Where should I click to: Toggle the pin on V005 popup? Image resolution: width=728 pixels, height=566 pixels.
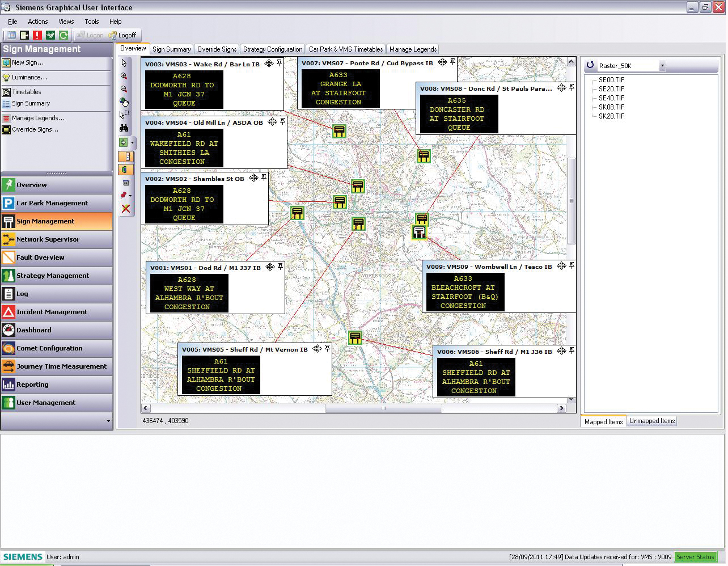pyautogui.click(x=327, y=348)
